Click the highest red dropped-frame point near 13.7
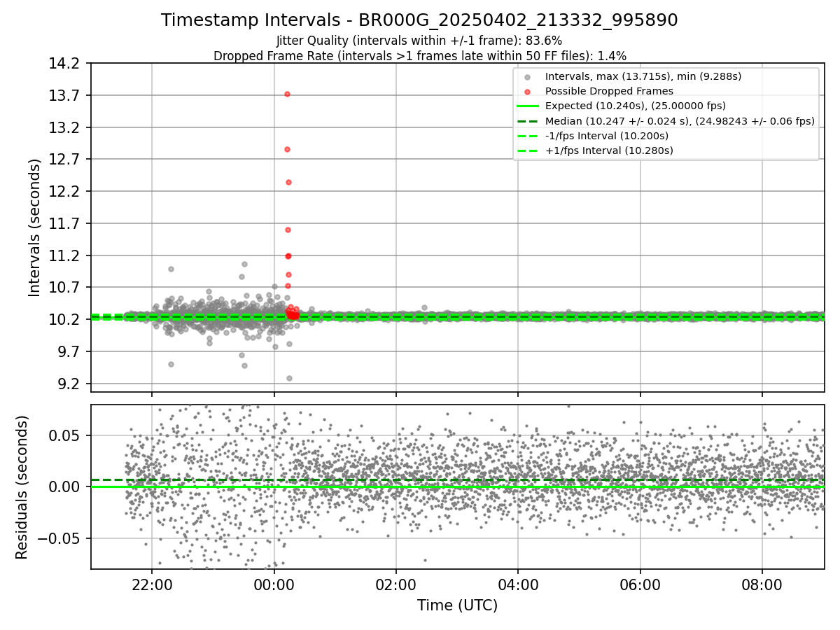The image size is (840, 630). click(287, 94)
